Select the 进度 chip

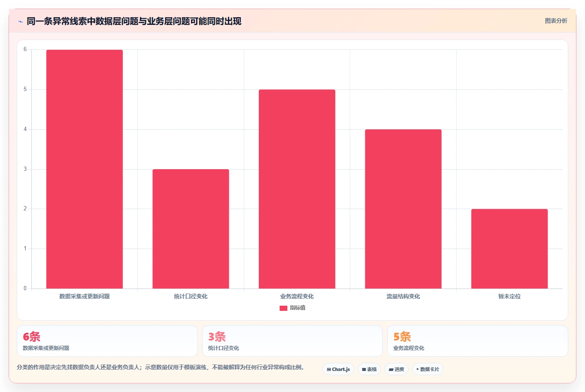pyautogui.click(x=396, y=369)
